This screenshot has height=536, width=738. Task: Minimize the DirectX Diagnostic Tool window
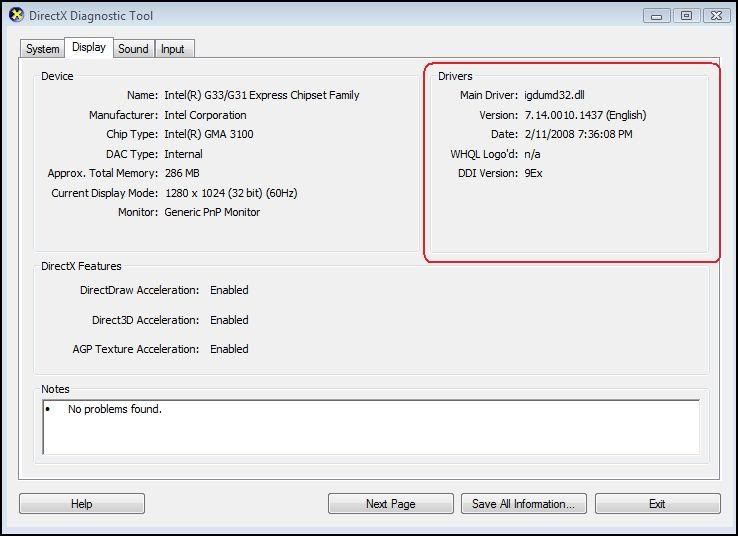click(657, 16)
